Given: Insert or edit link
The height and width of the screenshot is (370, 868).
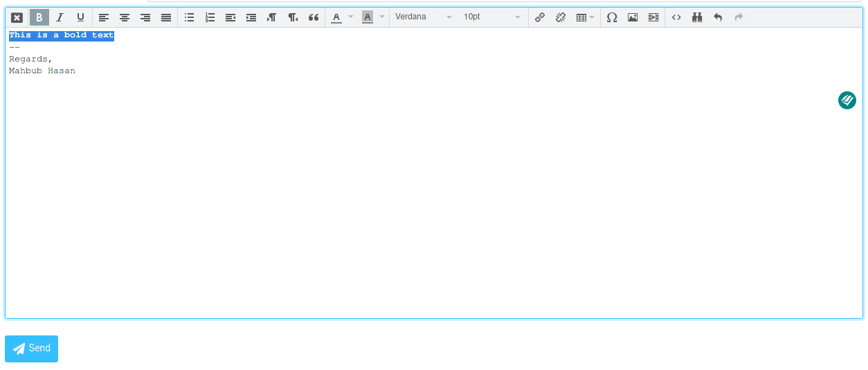Looking at the screenshot, I should (x=540, y=17).
